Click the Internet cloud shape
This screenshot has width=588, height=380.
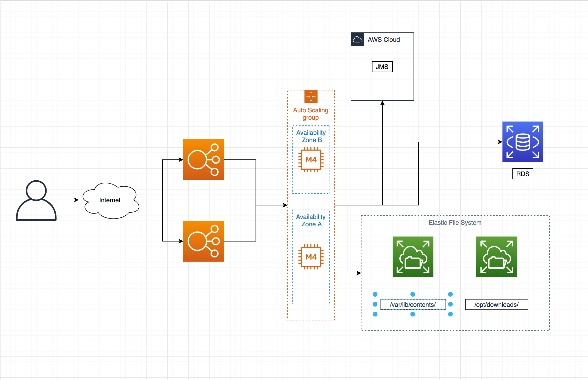coord(111,200)
